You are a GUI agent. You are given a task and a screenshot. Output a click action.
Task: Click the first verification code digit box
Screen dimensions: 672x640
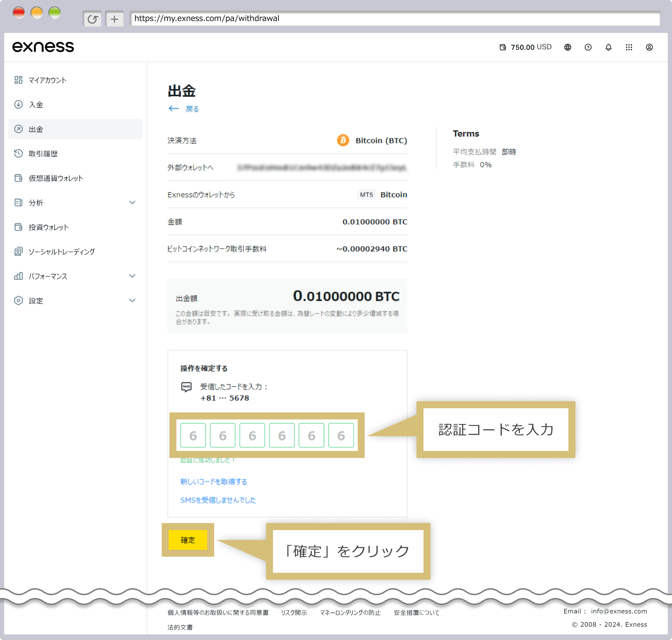tap(193, 435)
